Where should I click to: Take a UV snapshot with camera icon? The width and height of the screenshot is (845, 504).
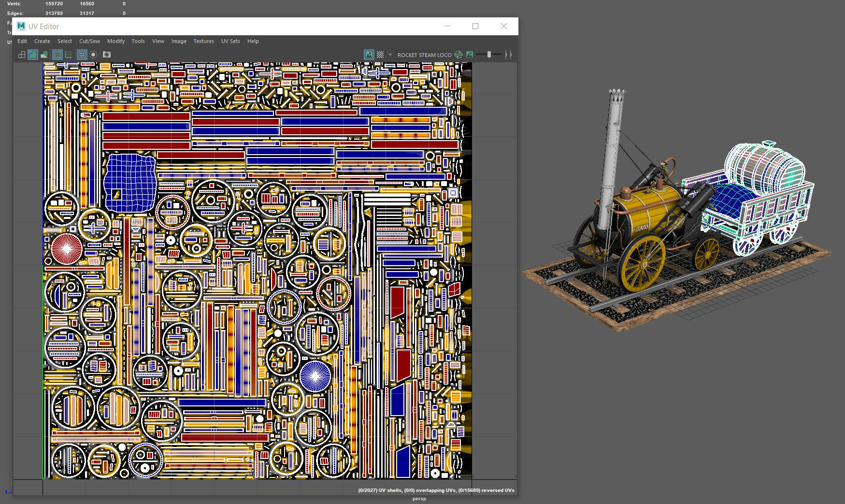coord(107,55)
